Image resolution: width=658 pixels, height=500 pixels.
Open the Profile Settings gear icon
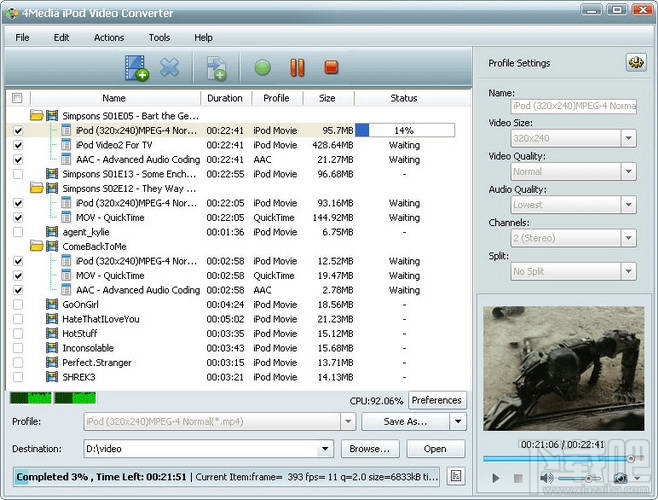pos(635,63)
